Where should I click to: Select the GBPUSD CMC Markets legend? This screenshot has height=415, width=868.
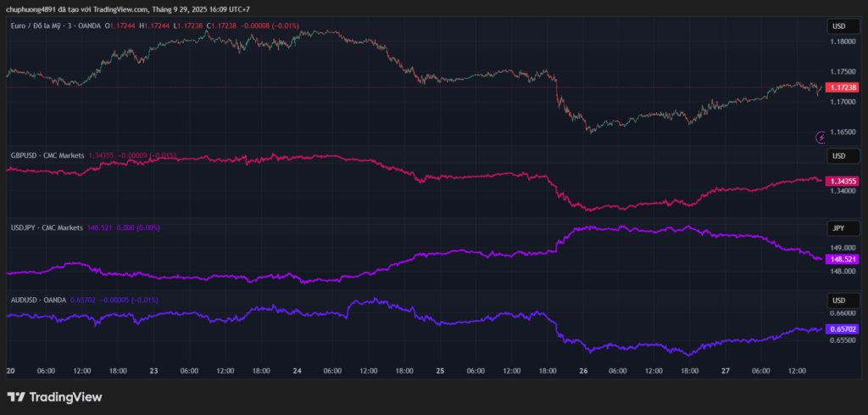47,155
